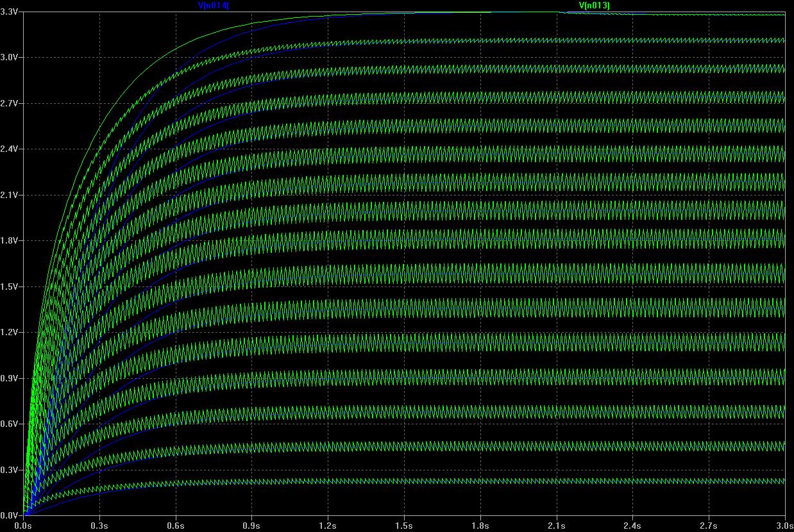Click the 3.3V label on vertical axis
This screenshot has height=532, width=794.
tap(11, 12)
